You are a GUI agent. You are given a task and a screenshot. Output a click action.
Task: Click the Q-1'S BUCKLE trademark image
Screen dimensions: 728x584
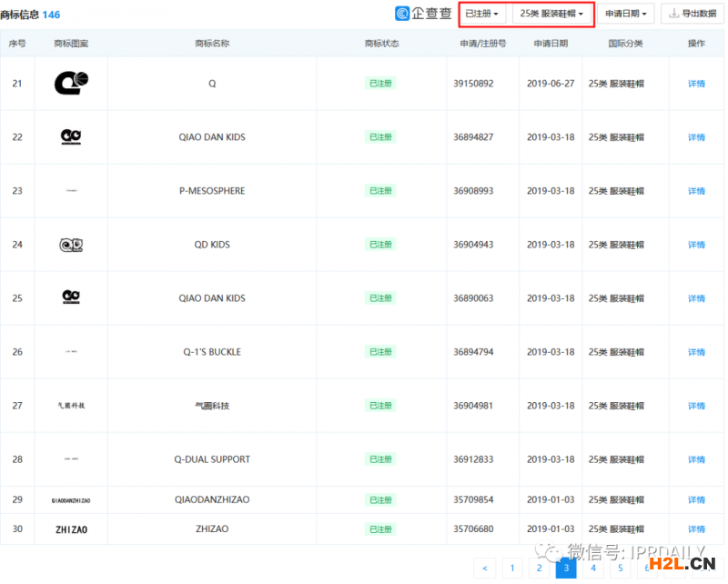[72, 352]
